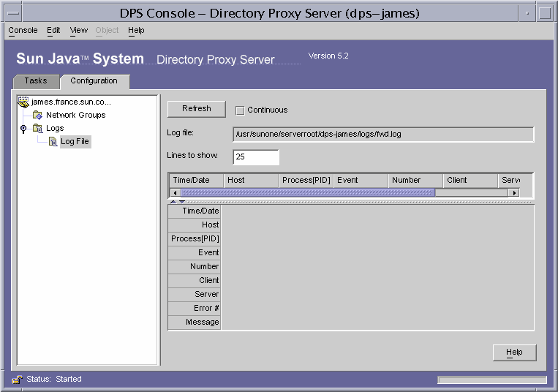Viewport: 558px width, 392px height.
Task: Toggle the Continuous checkbox
Action: [x=240, y=110]
